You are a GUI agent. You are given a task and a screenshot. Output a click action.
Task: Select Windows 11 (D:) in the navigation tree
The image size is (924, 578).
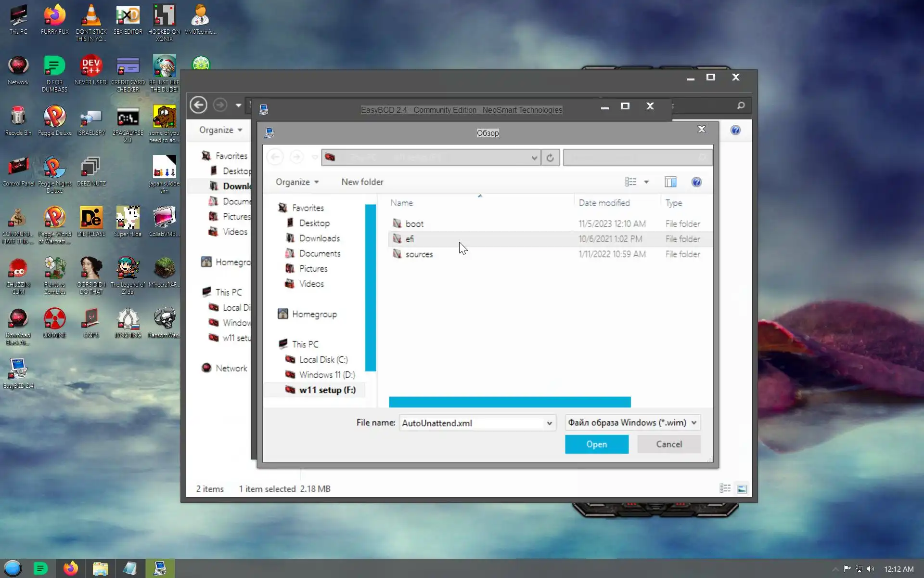(x=327, y=375)
